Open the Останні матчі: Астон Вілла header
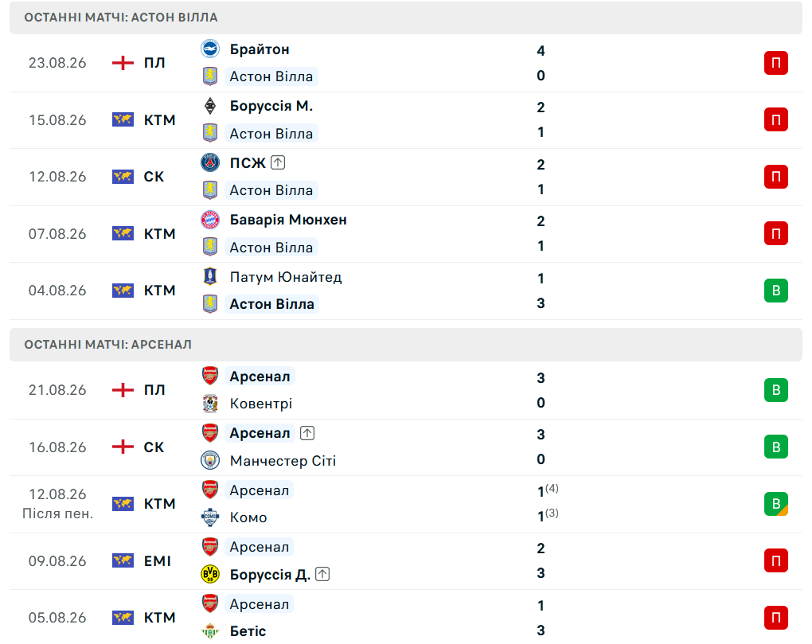The height and width of the screenshot is (644, 812). pyautogui.click(x=406, y=18)
